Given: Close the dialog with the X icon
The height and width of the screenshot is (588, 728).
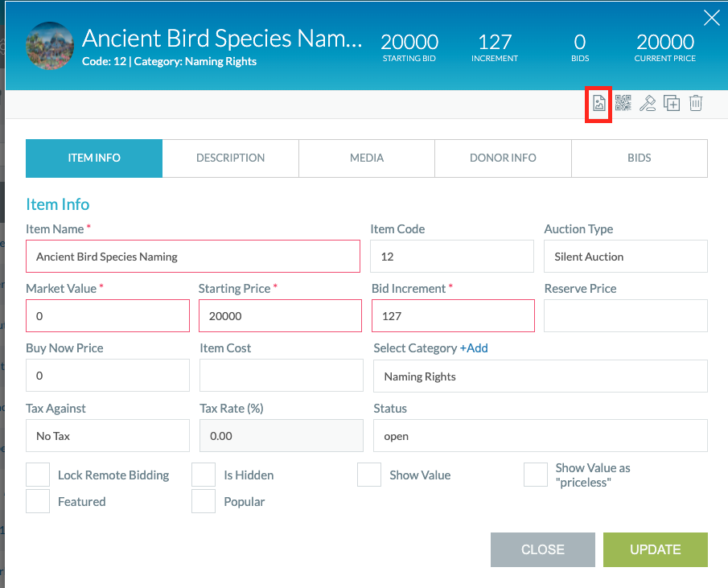Looking at the screenshot, I should click(711, 19).
